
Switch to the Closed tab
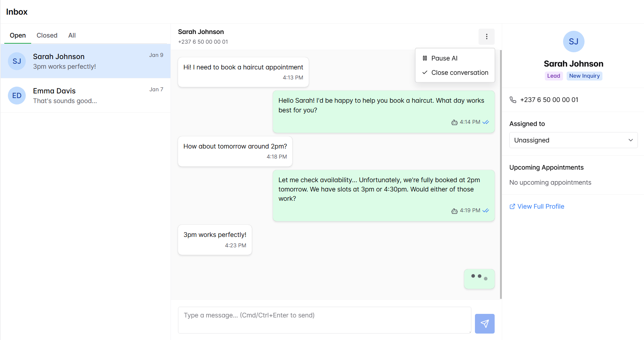pos(47,35)
